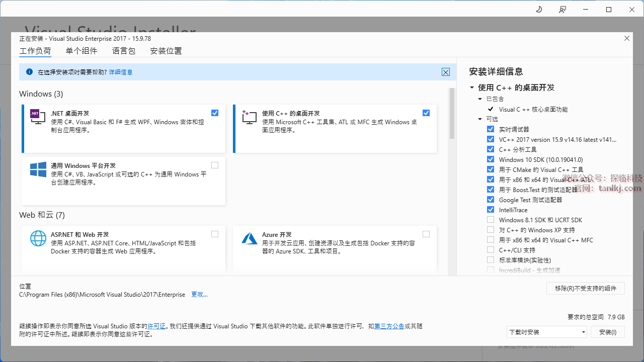Uncheck 用于 x86 和 x64 的 Visual C++ ATL
The image size is (644, 362).
[491, 179]
